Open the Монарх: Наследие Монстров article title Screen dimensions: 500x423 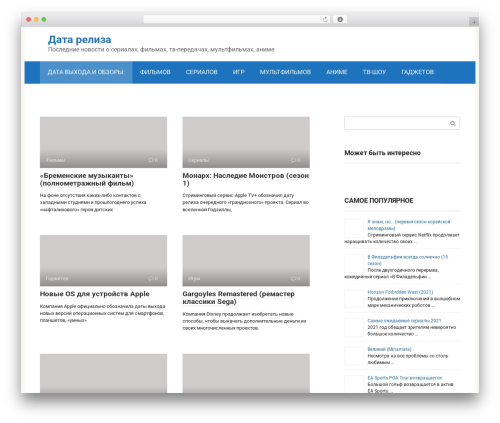pyautogui.click(x=246, y=179)
